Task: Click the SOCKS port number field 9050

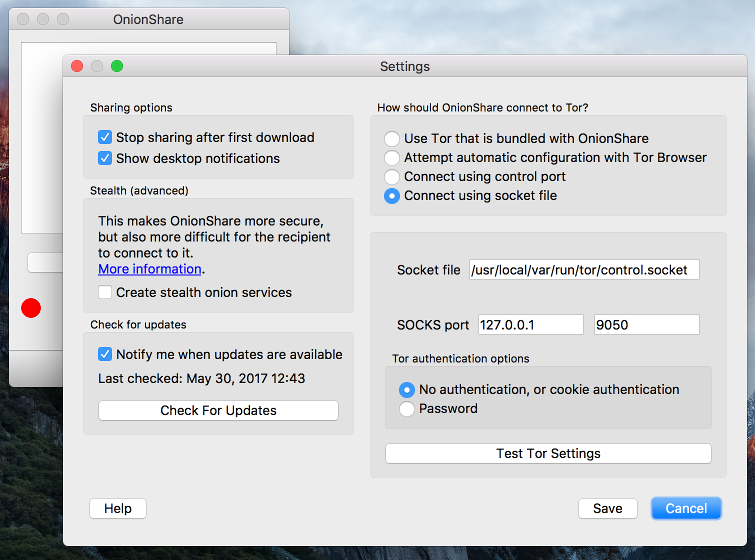Action: click(647, 325)
